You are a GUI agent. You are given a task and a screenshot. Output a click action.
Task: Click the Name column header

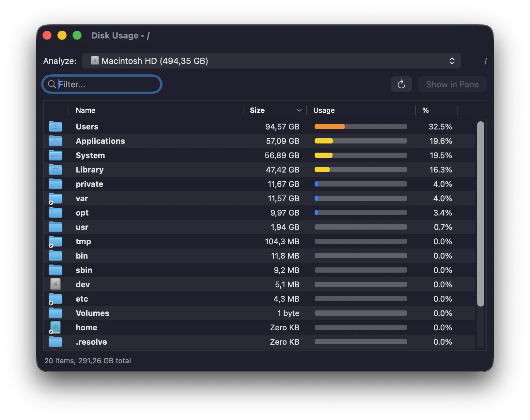click(86, 110)
